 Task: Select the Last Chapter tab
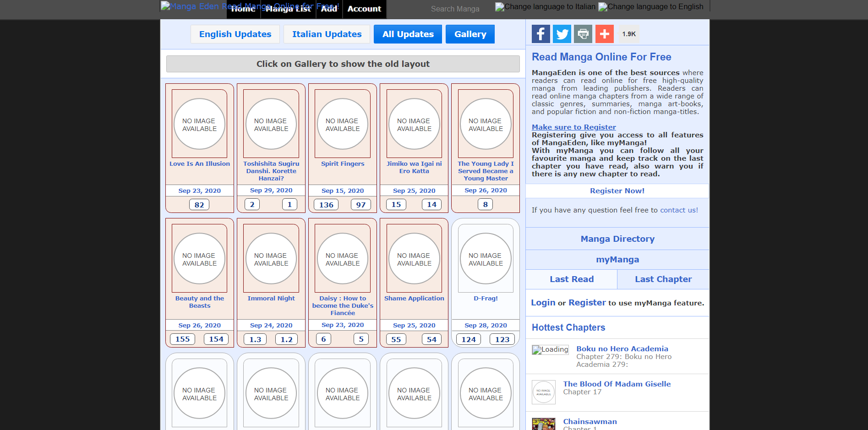tap(663, 279)
